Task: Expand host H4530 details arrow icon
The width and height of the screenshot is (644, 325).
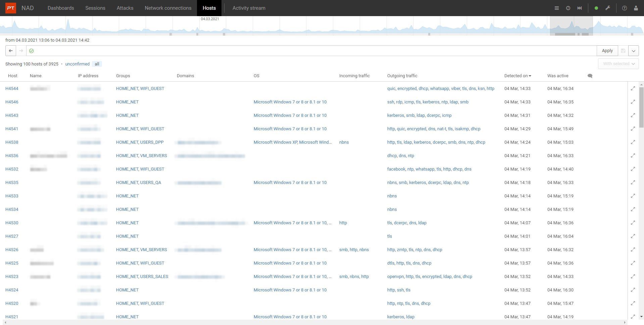Action: pyautogui.click(x=633, y=223)
